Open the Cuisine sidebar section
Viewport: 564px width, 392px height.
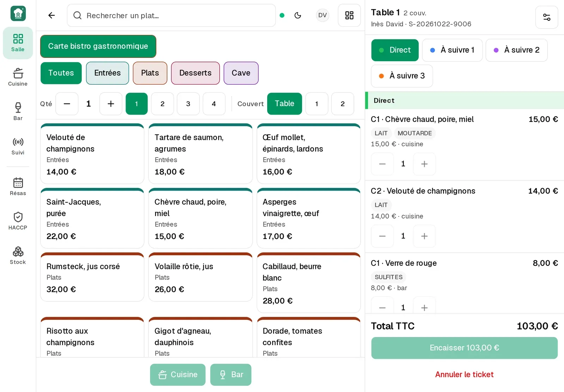tap(18, 77)
